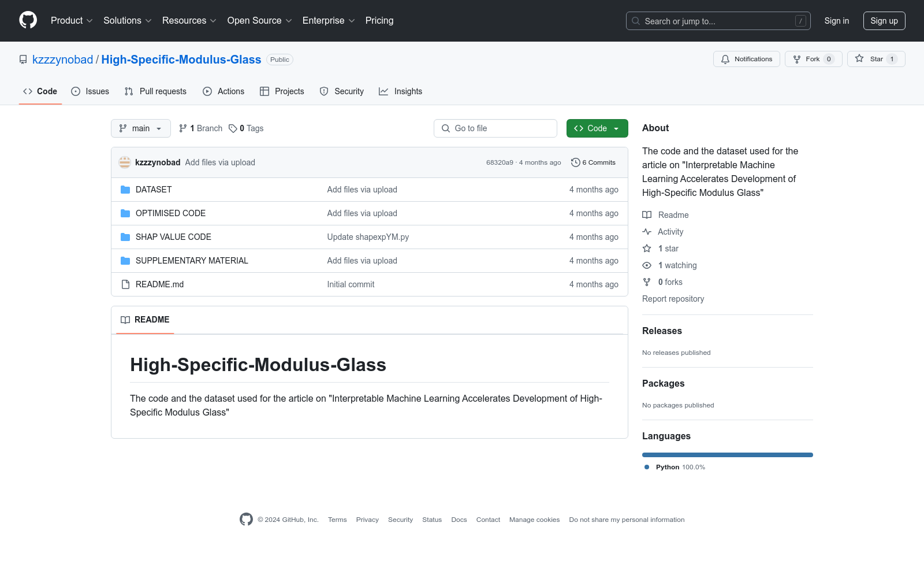
Task: Click the tags icon next to 0 Tags
Action: point(233,128)
